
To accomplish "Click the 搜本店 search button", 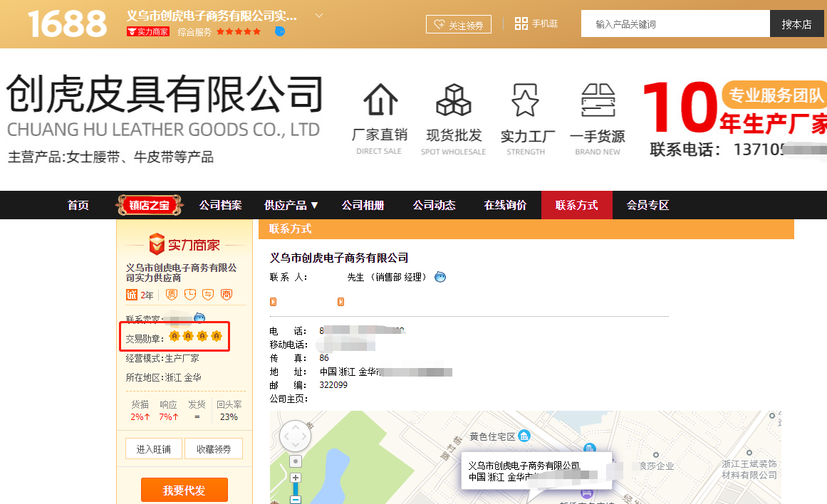I will (x=796, y=23).
